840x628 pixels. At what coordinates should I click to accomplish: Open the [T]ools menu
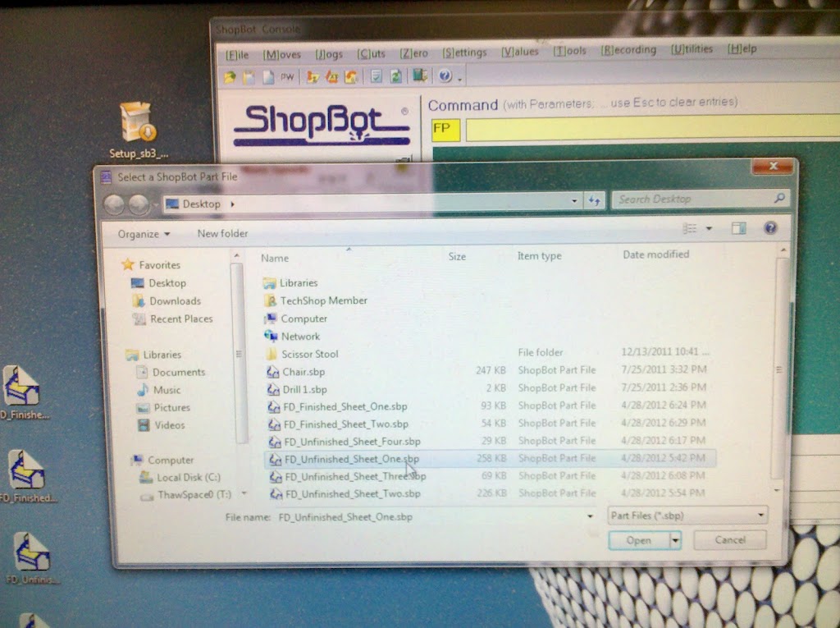(569, 50)
